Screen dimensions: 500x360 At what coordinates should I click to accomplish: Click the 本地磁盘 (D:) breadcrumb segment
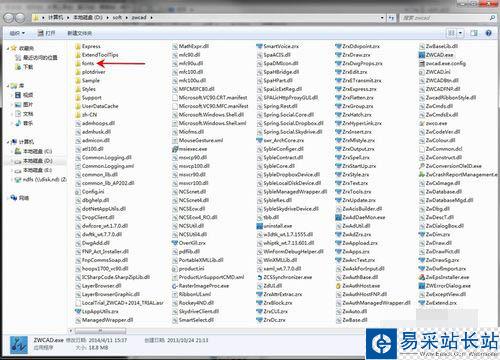point(88,17)
